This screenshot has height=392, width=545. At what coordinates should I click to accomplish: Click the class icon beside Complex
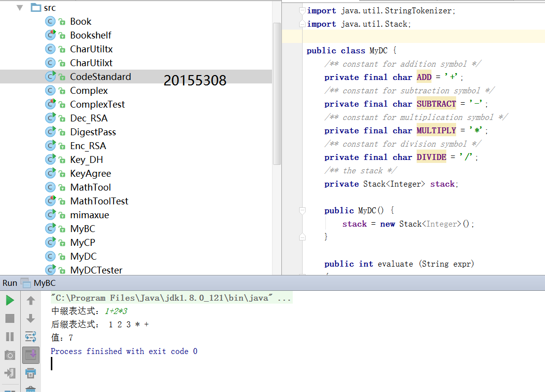(50, 91)
